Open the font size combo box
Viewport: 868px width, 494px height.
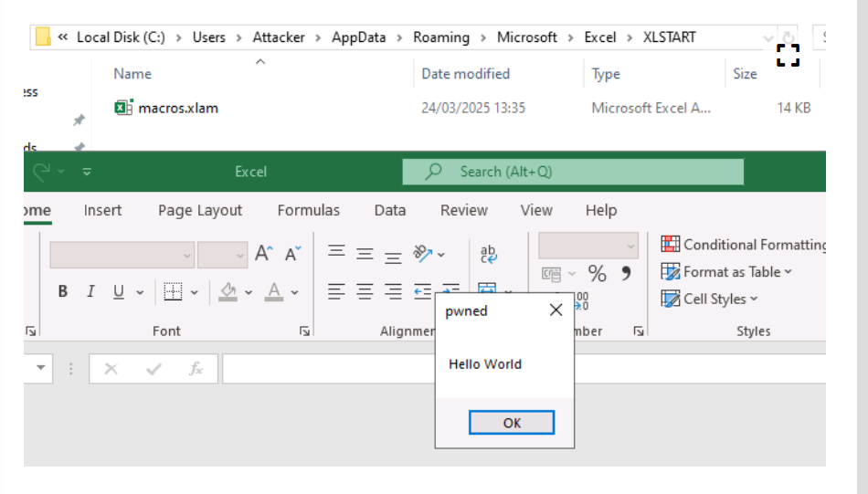pos(223,255)
